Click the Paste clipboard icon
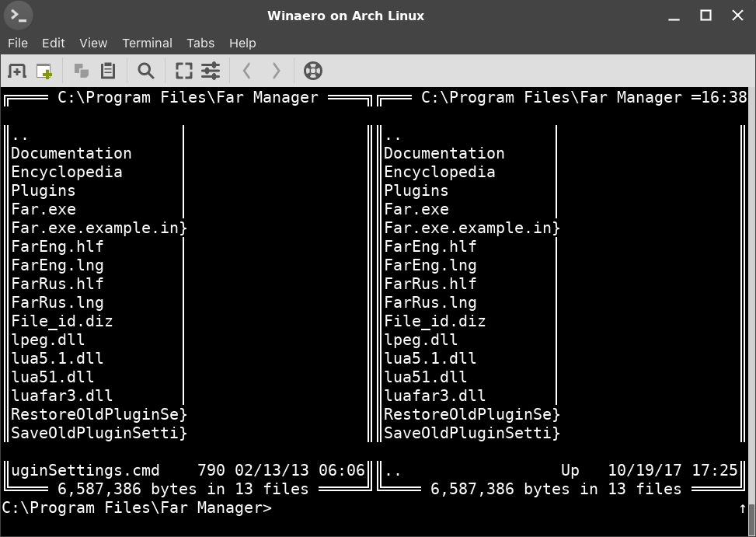Screen dimensions: 756x537 click(x=108, y=71)
